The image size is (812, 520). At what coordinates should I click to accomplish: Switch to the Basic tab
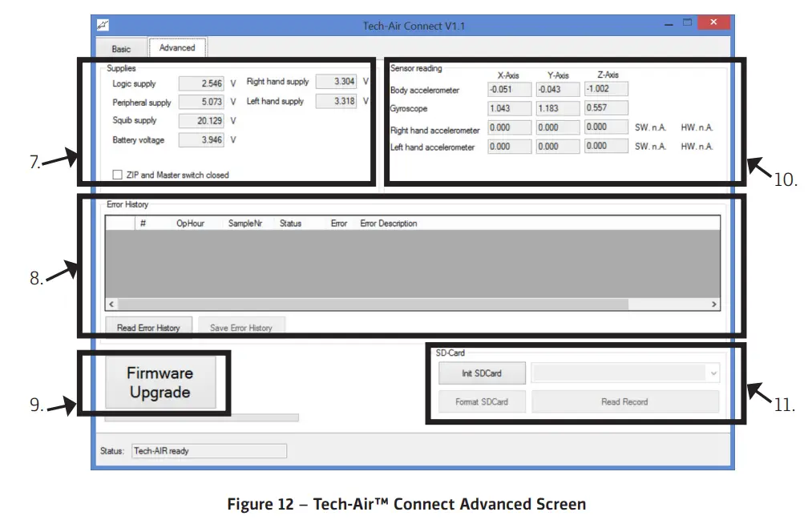click(121, 49)
